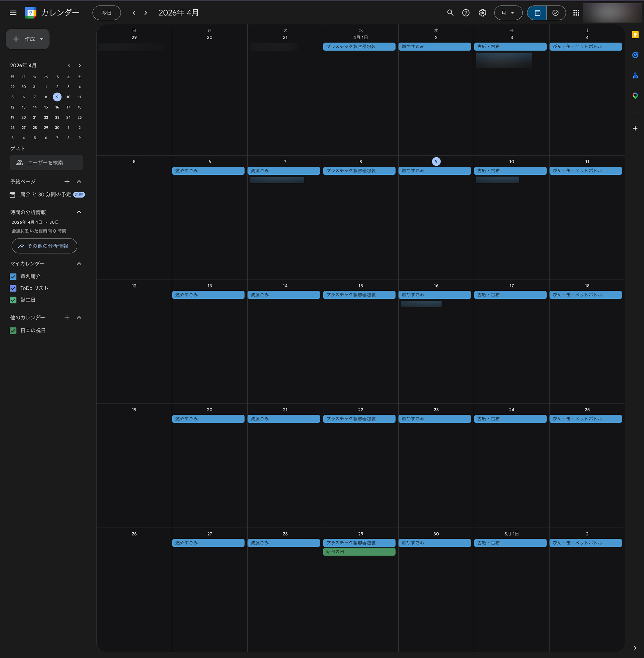Uncheck the 誕生日 calendar checkbox
644x658 pixels.
pyautogui.click(x=13, y=300)
